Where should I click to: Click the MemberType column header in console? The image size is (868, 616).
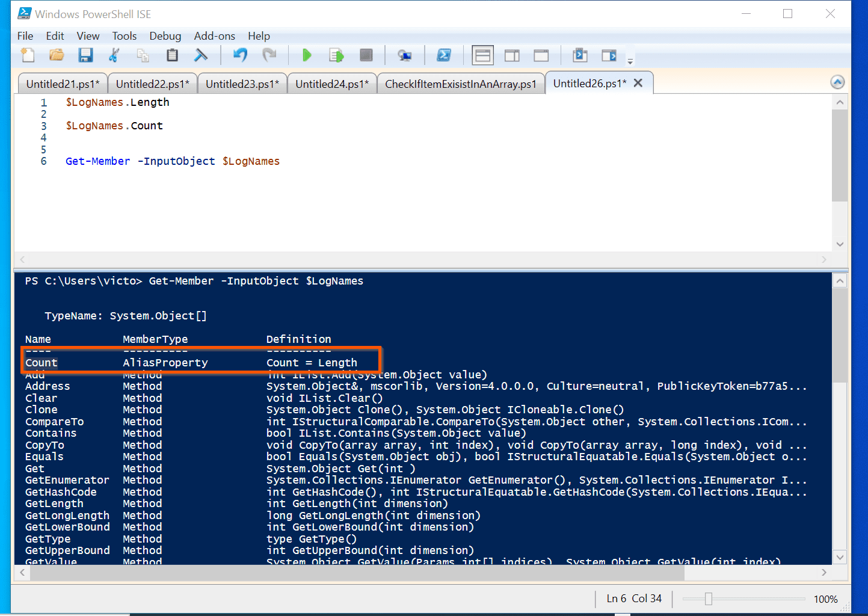click(x=155, y=339)
